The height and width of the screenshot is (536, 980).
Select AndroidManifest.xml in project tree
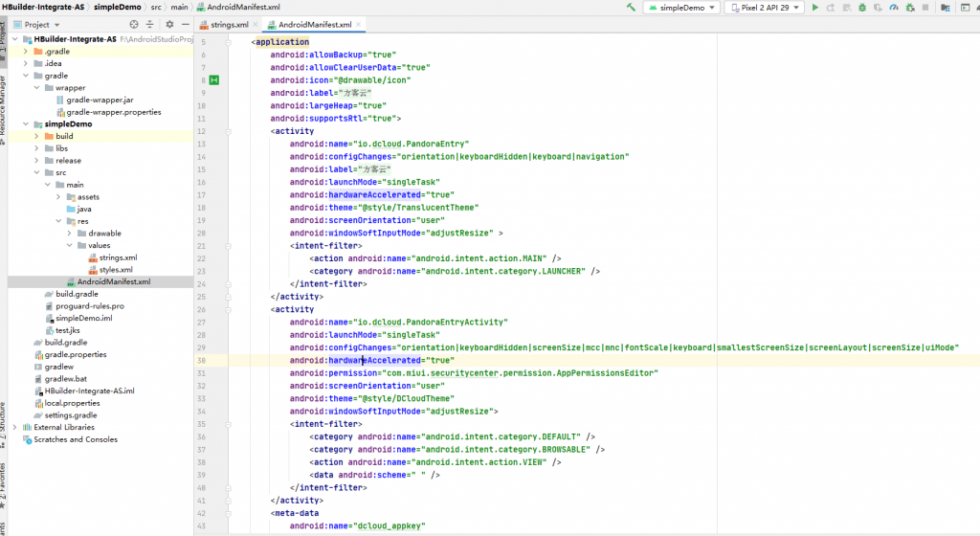[108, 281]
